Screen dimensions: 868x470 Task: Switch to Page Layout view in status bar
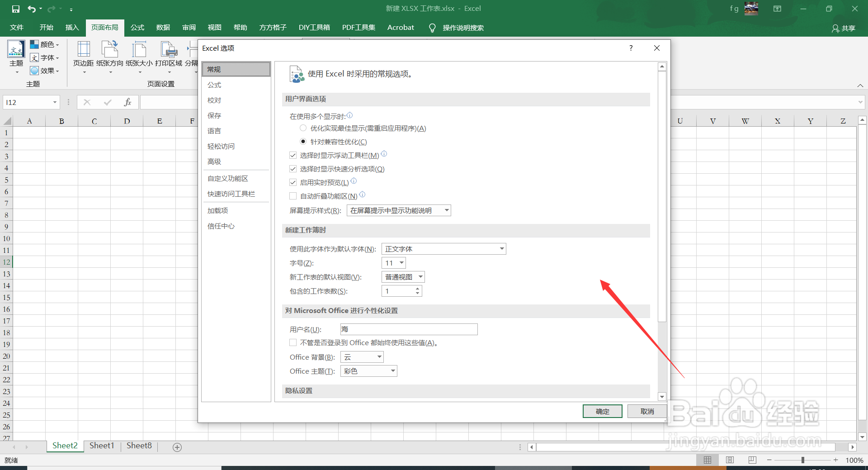(730, 460)
